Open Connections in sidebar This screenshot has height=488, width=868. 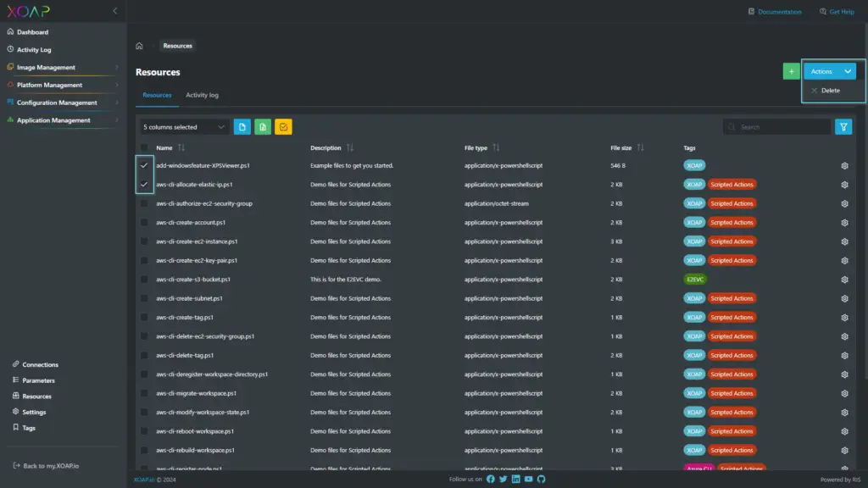[x=36, y=364]
